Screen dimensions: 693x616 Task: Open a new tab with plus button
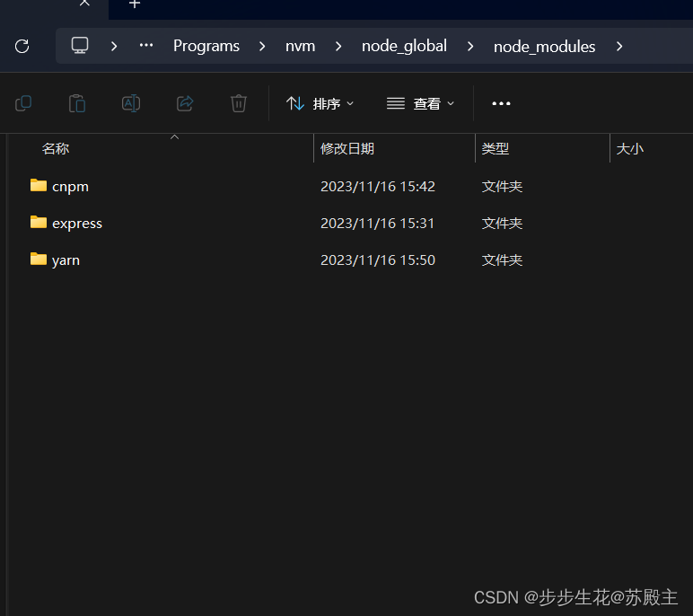[135, 4]
